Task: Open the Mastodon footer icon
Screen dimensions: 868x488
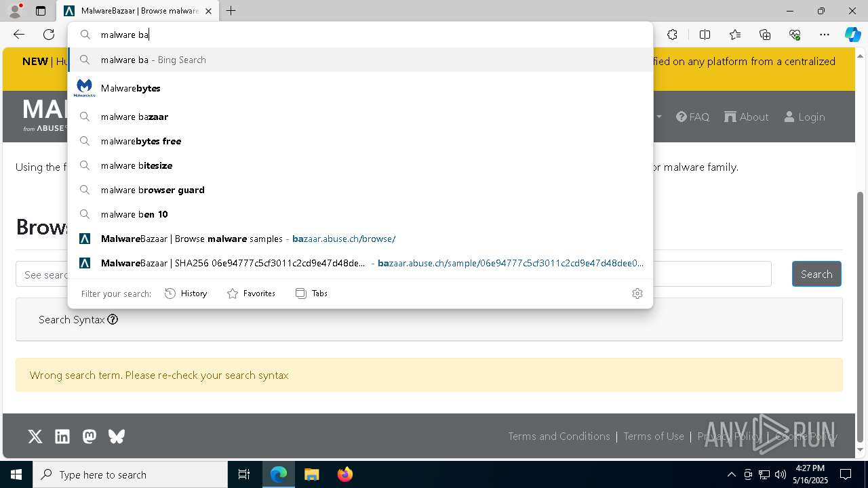Action: click(90, 436)
